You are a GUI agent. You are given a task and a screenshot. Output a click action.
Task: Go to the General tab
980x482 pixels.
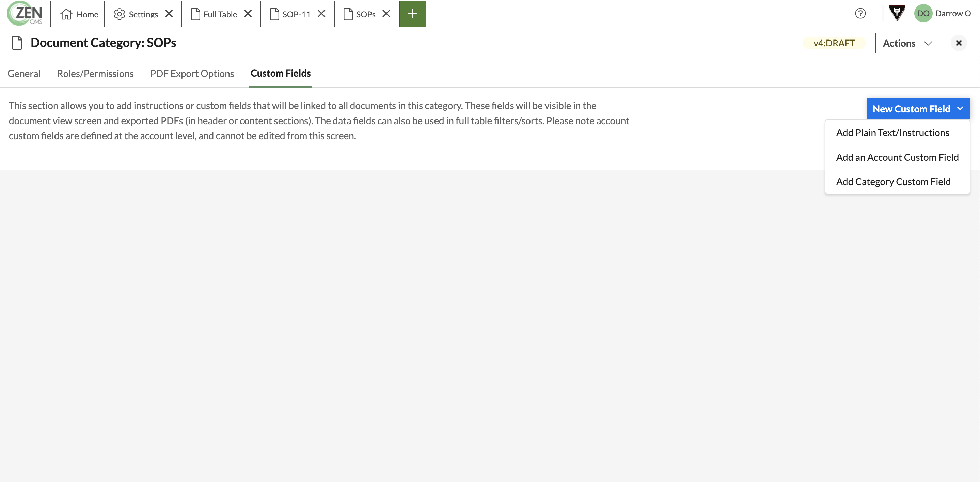(x=24, y=74)
